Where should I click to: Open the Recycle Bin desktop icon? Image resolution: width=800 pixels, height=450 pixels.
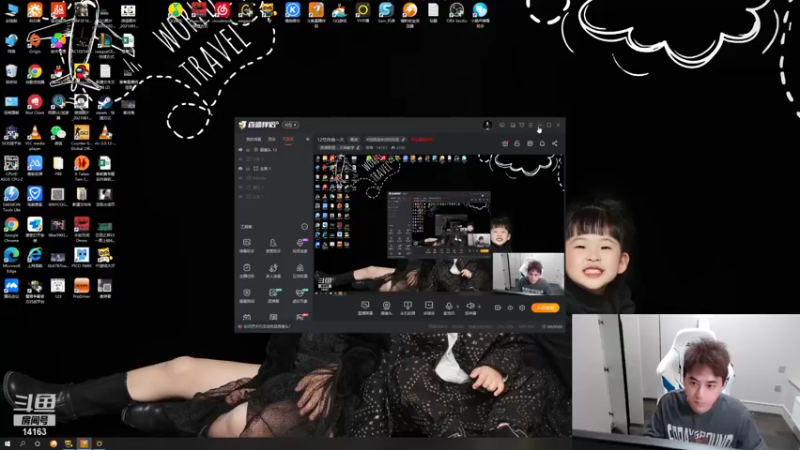tap(11, 74)
